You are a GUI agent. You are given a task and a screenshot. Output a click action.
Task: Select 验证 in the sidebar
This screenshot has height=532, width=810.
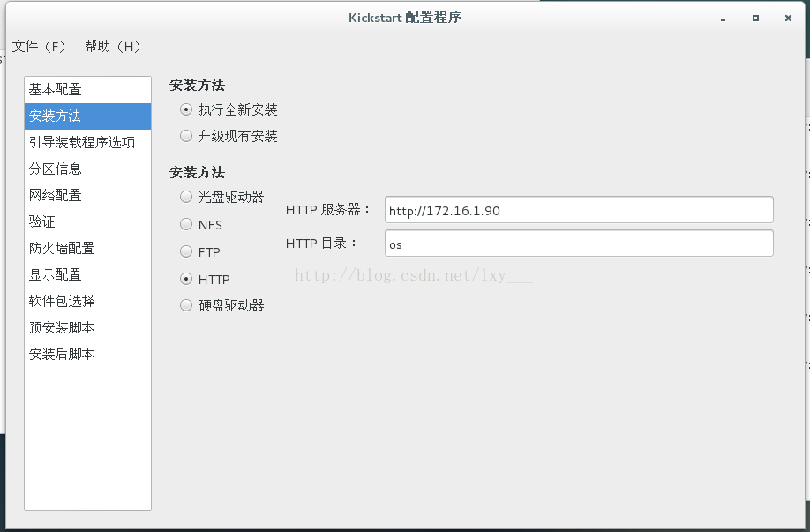pos(88,221)
